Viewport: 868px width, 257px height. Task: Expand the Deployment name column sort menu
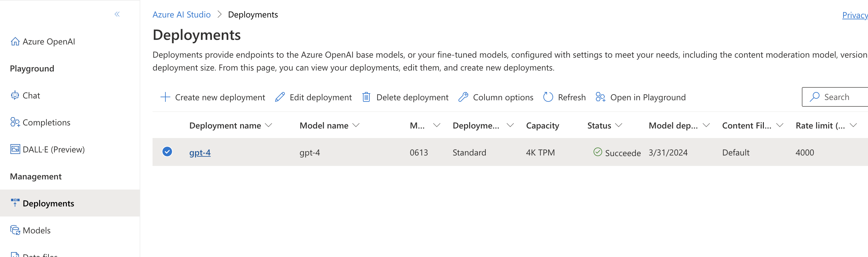(x=269, y=125)
